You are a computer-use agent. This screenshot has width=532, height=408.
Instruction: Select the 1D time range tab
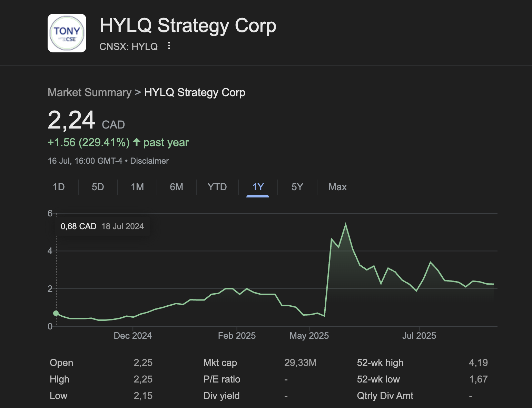click(x=59, y=187)
